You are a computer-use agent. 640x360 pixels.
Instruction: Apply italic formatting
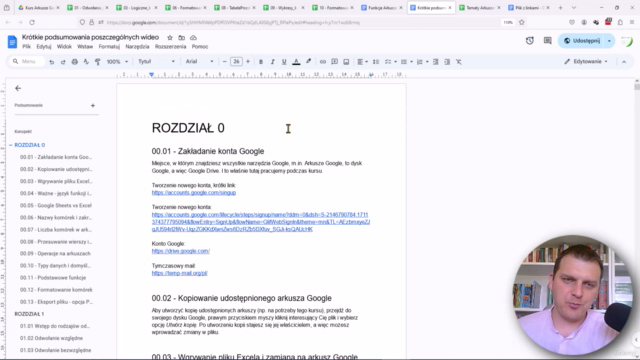tap(272, 62)
